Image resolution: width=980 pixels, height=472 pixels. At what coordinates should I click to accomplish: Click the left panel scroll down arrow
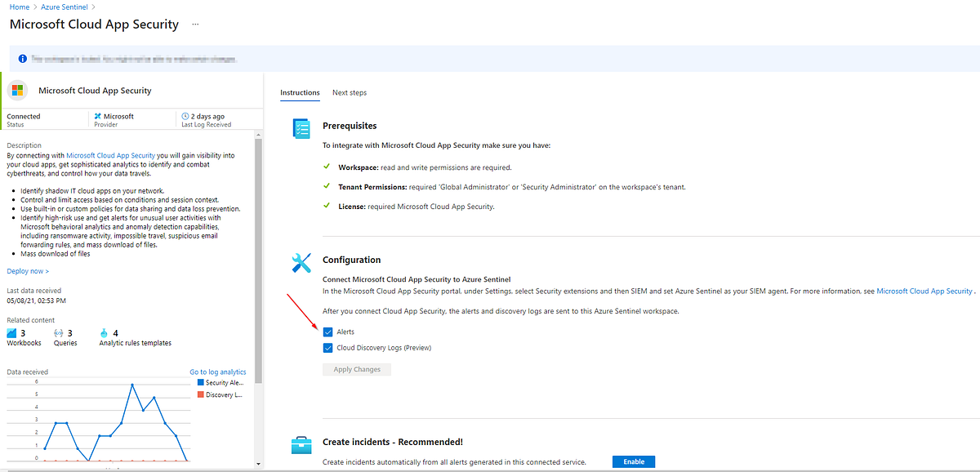click(258, 463)
